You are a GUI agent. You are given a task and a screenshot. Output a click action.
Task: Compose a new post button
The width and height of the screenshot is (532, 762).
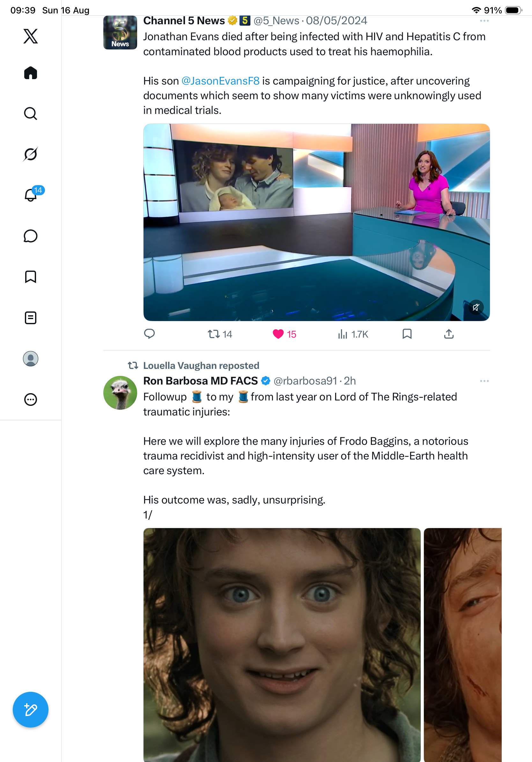pos(31,710)
